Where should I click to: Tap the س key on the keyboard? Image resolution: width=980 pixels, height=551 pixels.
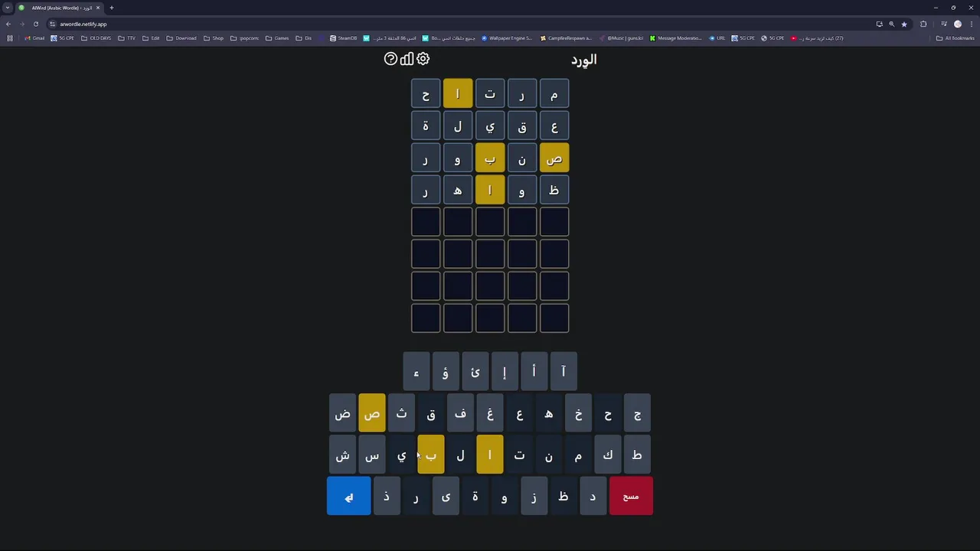tap(372, 455)
